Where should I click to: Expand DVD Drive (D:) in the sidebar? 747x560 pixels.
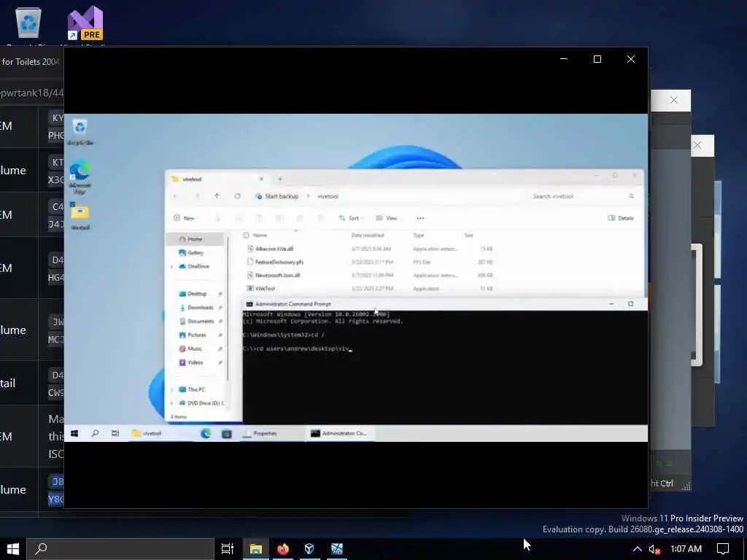pyautogui.click(x=171, y=403)
